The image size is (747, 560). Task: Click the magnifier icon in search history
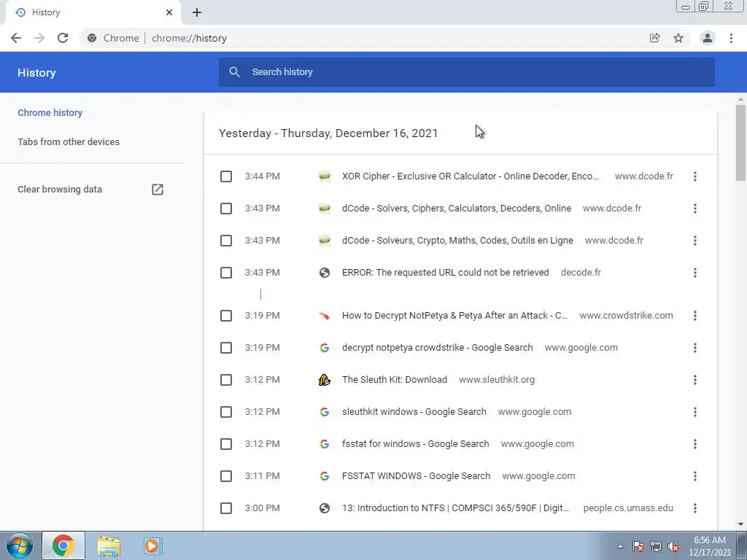click(234, 72)
